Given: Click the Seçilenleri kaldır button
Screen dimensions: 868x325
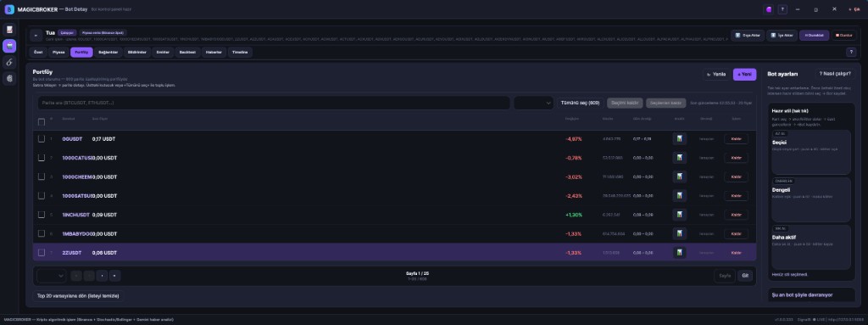Looking at the screenshot, I should click(666, 103).
